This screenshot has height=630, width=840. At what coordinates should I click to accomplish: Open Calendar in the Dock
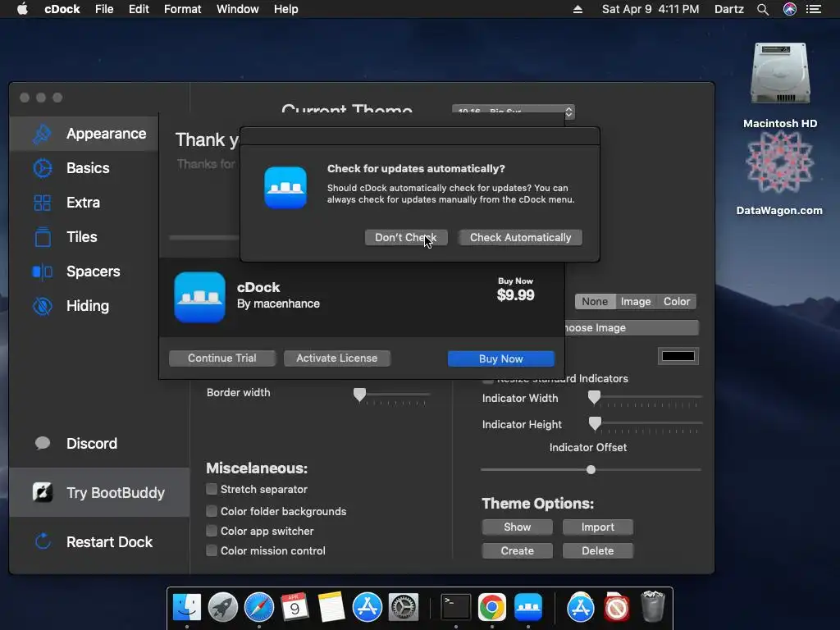pos(294,608)
